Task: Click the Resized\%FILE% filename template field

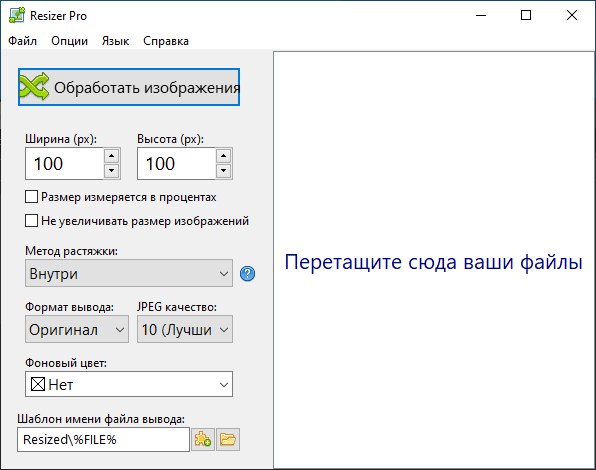Action: [x=103, y=440]
